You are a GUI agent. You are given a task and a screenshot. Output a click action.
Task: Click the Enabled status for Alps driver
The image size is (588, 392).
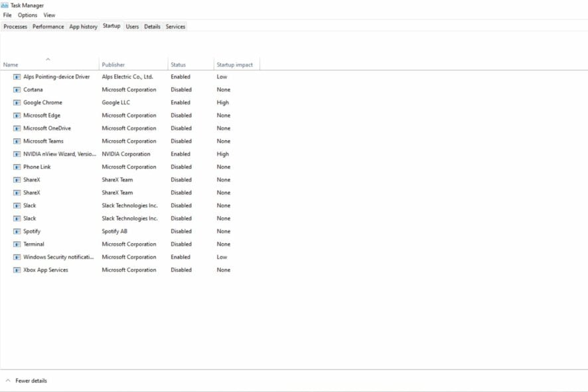click(x=181, y=76)
